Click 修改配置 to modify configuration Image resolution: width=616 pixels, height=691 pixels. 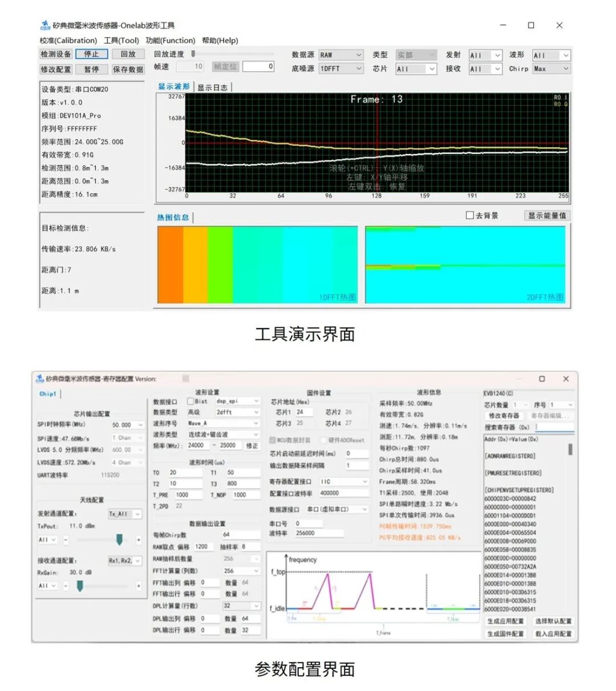point(55,70)
